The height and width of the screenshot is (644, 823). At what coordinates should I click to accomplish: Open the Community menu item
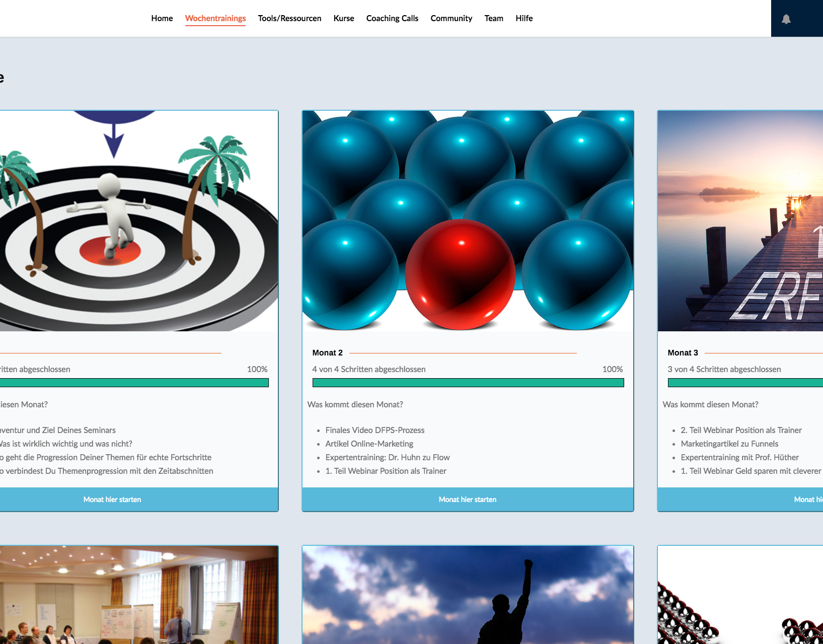[x=451, y=18]
